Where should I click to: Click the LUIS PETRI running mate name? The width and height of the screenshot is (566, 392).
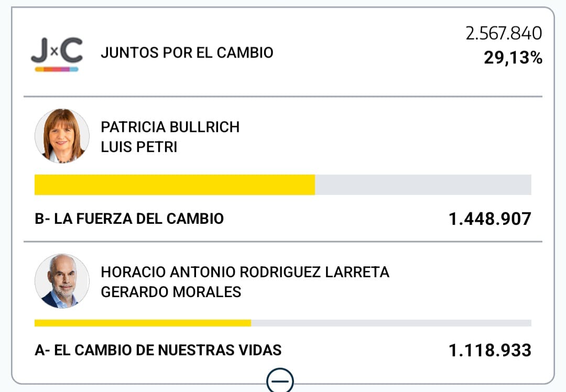pos(139,147)
